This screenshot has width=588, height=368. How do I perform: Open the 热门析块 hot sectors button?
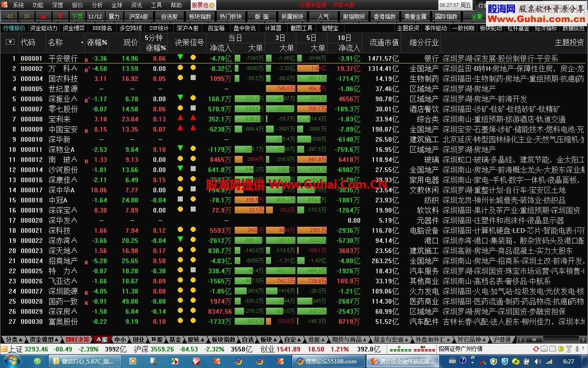[231, 16]
